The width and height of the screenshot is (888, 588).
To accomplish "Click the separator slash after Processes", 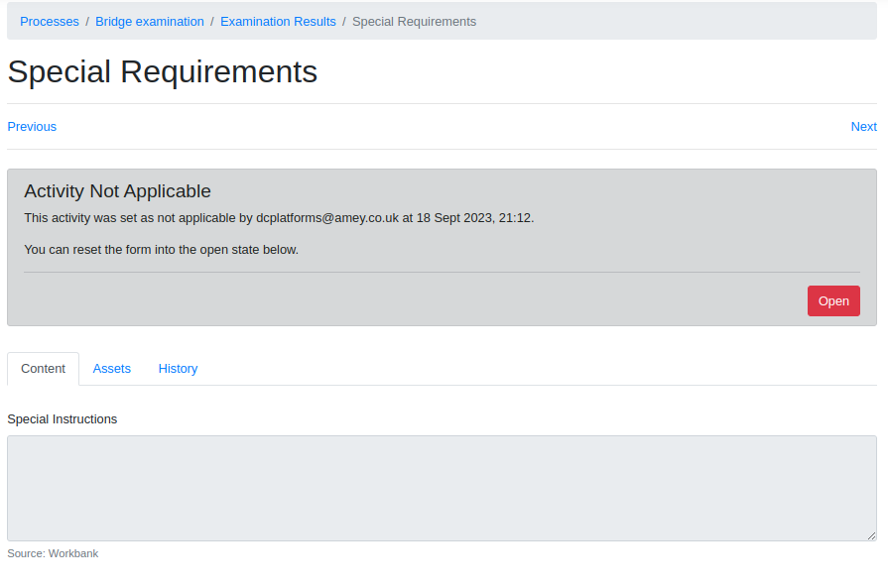I will [x=87, y=21].
